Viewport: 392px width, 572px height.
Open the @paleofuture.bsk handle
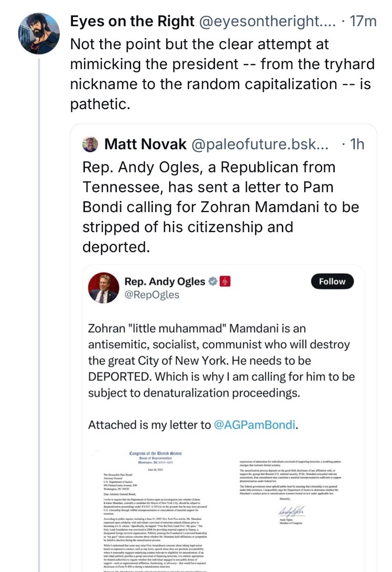point(260,144)
